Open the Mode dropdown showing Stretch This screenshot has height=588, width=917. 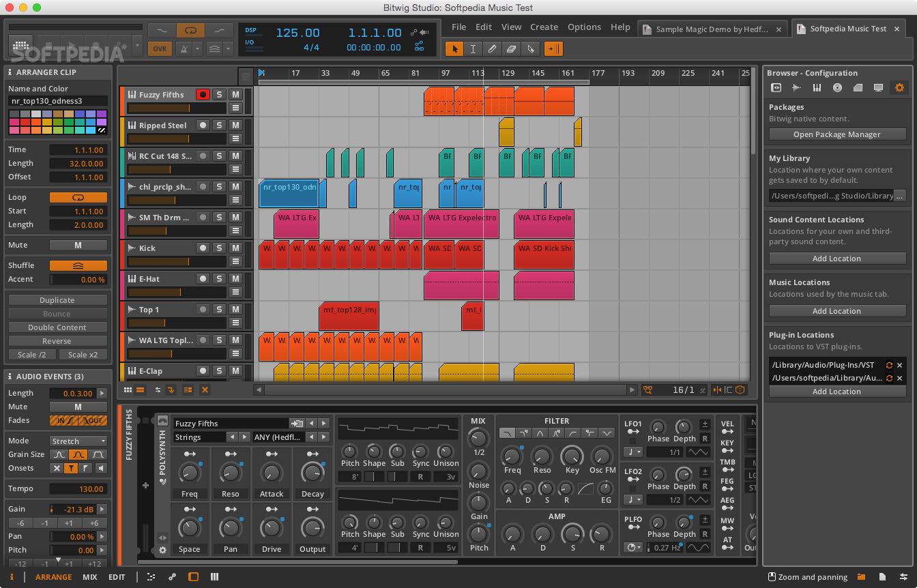click(77, 441)
